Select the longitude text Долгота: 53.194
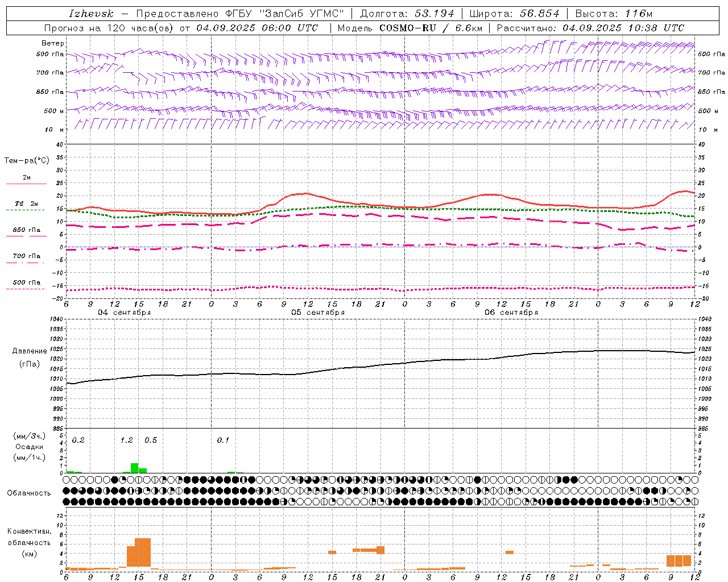 pyautogui.click(x=407, y=14)
